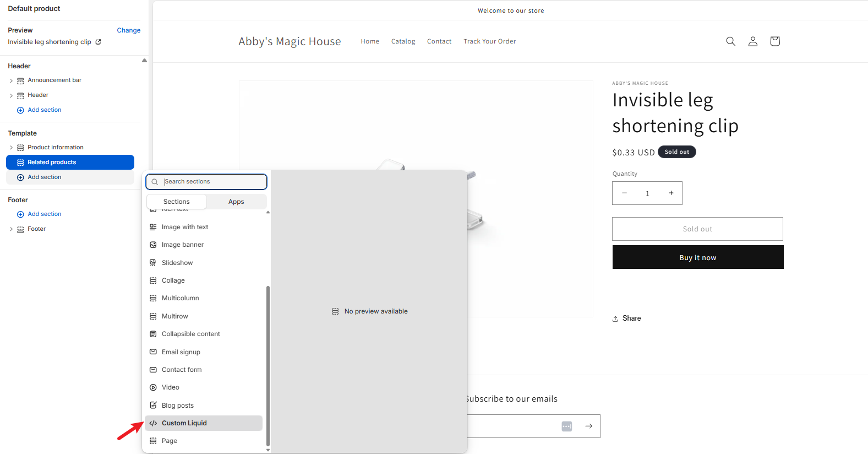Increase quantity with the plus button

coord(671,193)
